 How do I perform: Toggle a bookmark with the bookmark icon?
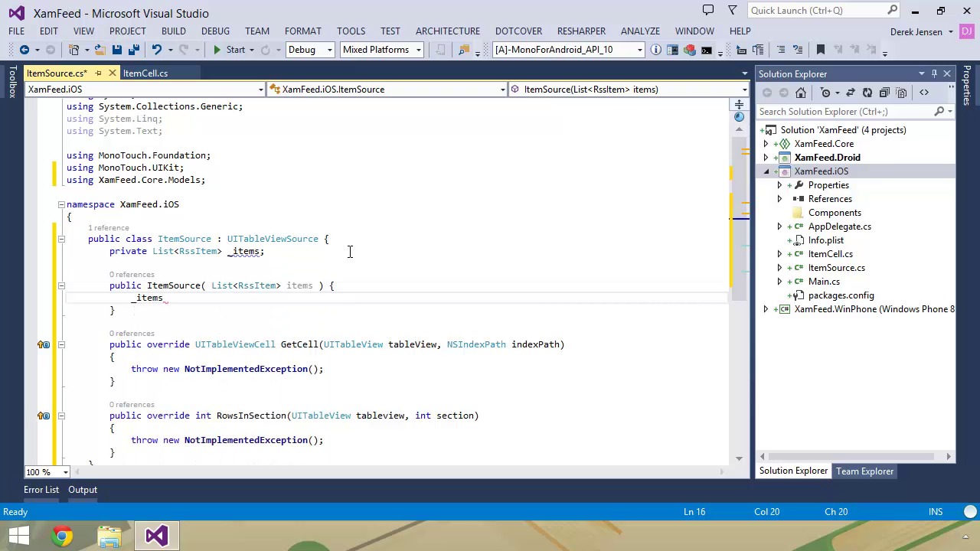pos(821,50)
